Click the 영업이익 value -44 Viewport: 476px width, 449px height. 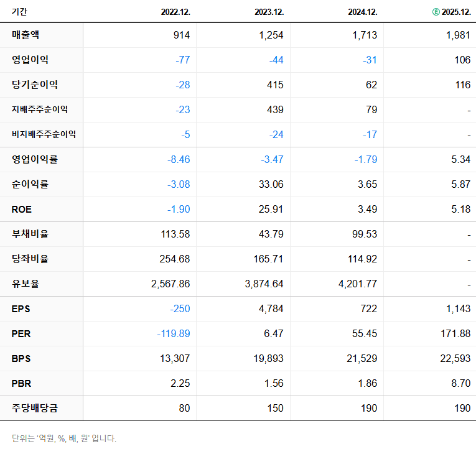tap(276, 60)
